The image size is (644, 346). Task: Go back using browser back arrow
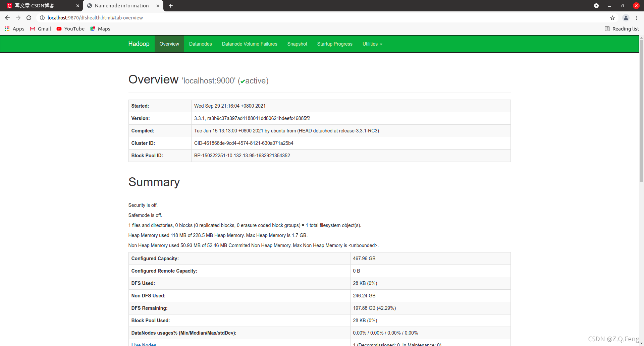tap(7, 18)
